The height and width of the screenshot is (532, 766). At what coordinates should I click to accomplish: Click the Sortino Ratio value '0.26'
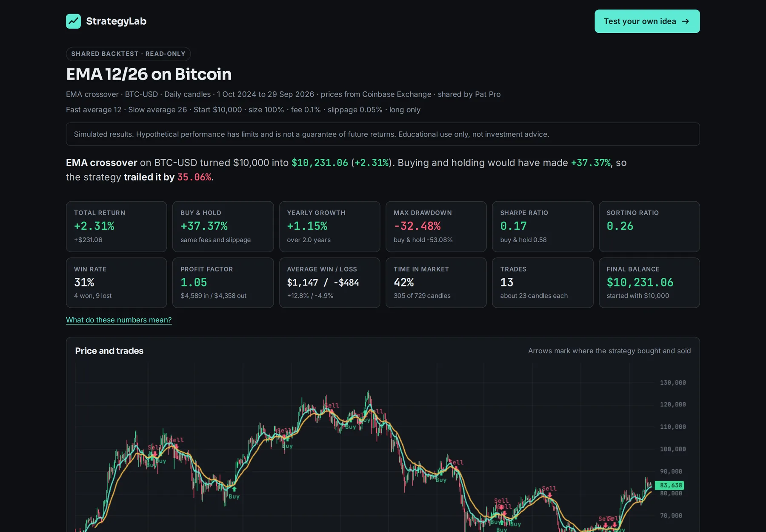coord(620,226)
